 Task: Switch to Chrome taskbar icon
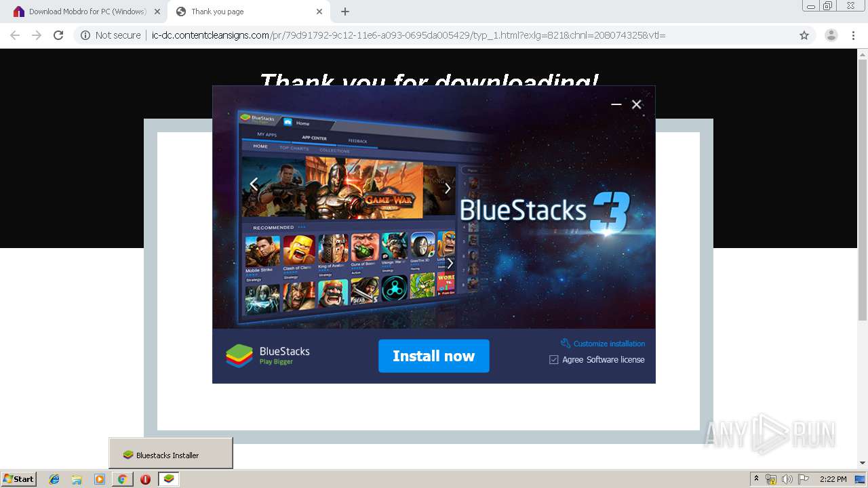122,479
